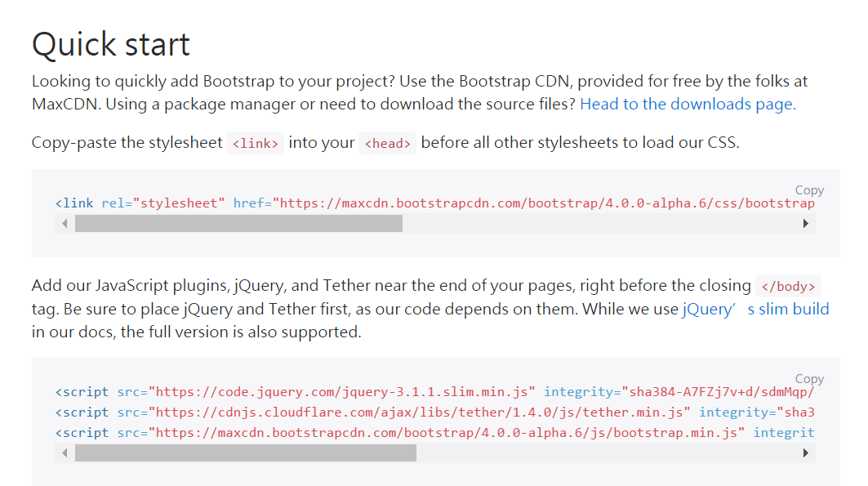This screenshot has height=486, width=868.
Task: Click the Copy button on the script code block
Action: (809, 378)
